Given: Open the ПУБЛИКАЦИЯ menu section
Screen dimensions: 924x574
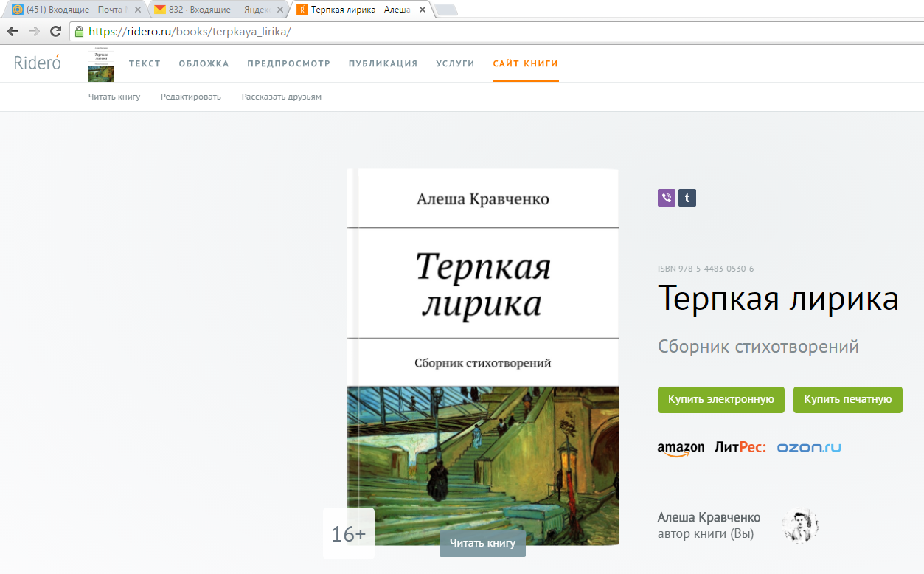Looking at the screenshot, I should click(x=383, y=63).
